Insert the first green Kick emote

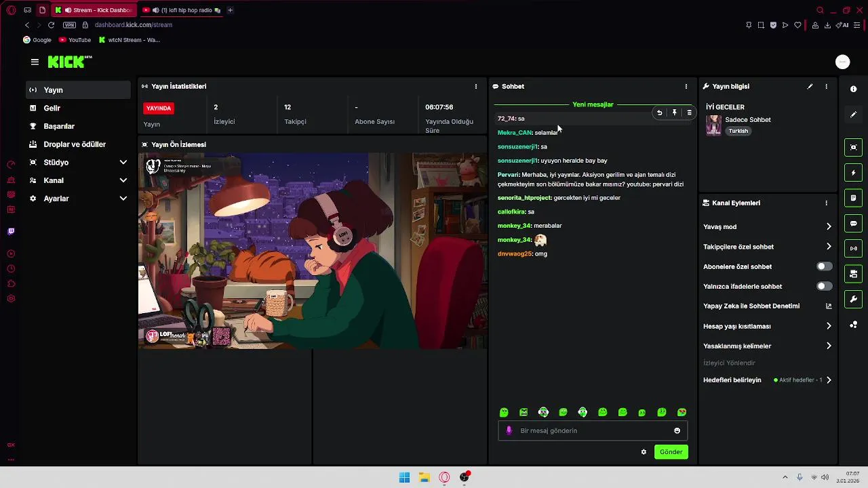504,412
